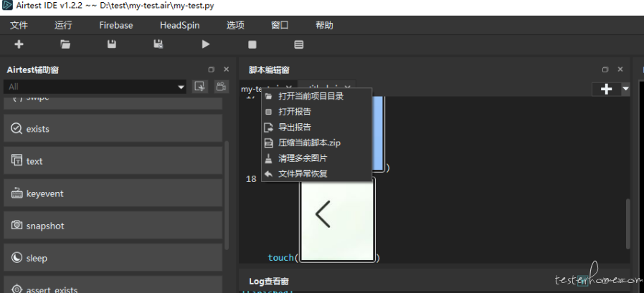Choose 打开报告 from context menu
This screenshot has height=293, width=644.
pos(317,112)
